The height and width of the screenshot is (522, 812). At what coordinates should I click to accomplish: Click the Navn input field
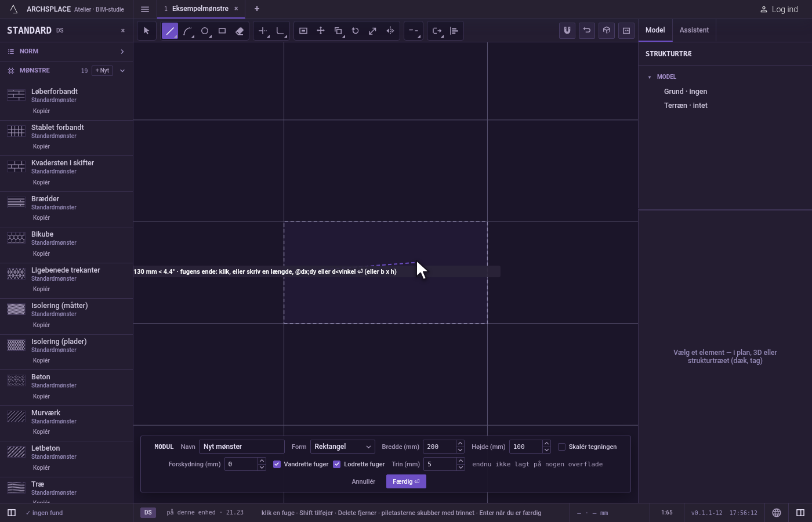click(242, 447)
